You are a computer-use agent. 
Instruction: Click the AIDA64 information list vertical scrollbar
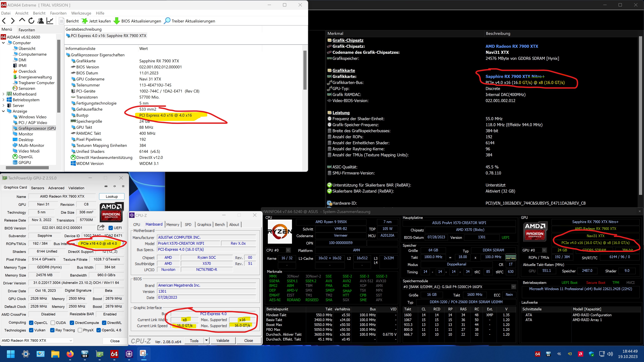point(305,70)
